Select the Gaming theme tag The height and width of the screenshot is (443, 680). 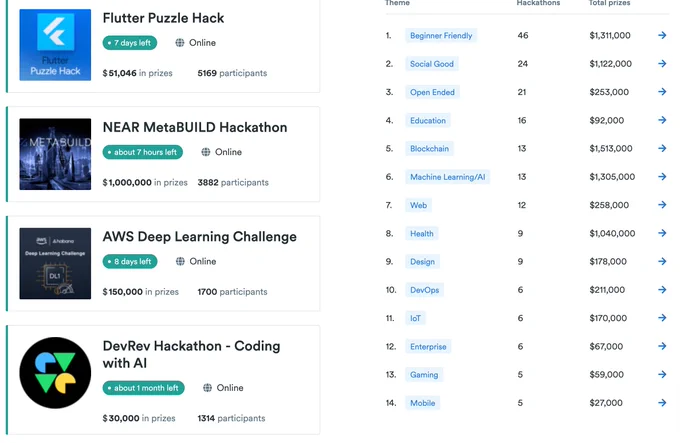coord(424,375)
